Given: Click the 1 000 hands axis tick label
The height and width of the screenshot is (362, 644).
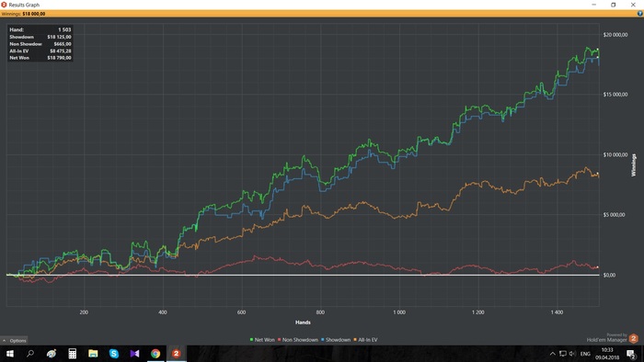Looking at the screenshot, I should click(x=398, y=312).
